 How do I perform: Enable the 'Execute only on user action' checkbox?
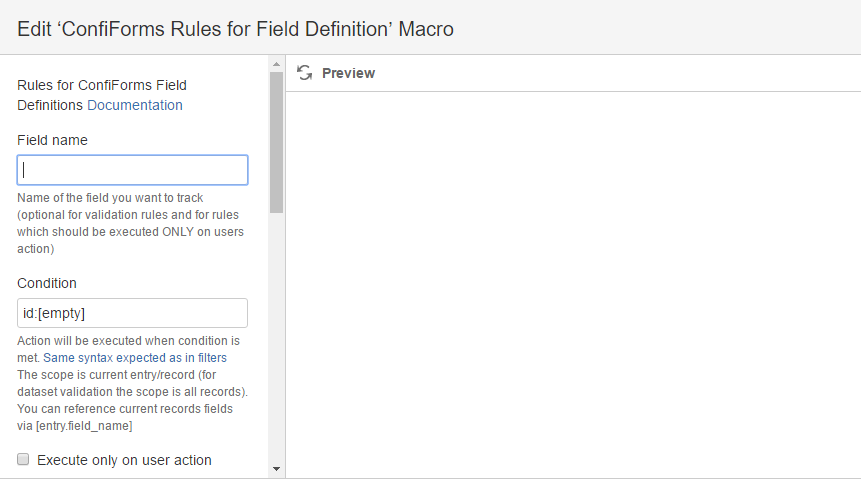(23, 459)
